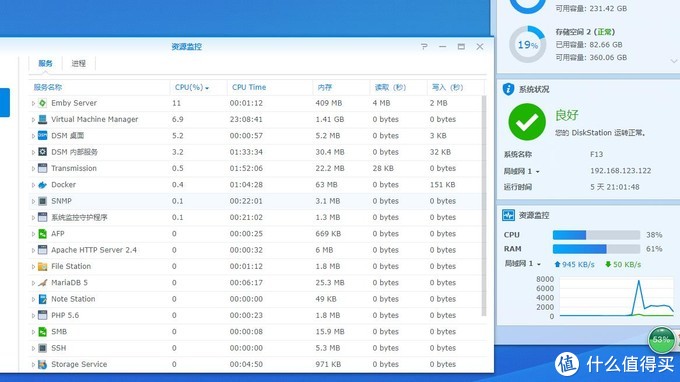Click the Apache HTTP Server icon

(x=42, y=250)
